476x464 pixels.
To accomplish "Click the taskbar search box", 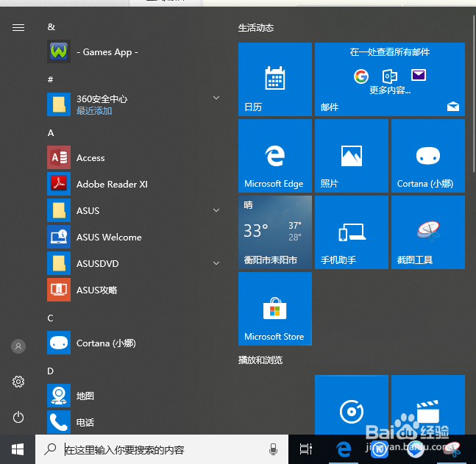I will [x=162, y=449].
